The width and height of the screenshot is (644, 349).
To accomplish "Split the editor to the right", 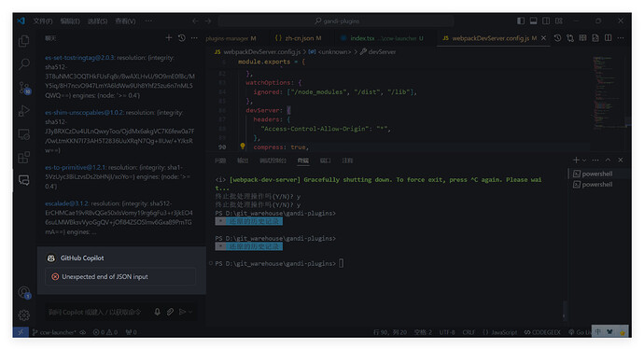I will pos(609,37).
